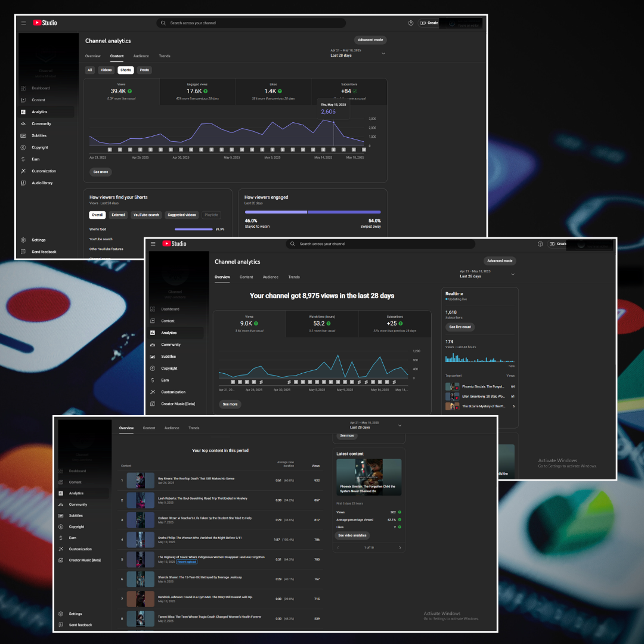
Task: Open the Customization wand icon in top window
Action: point(23,171)
